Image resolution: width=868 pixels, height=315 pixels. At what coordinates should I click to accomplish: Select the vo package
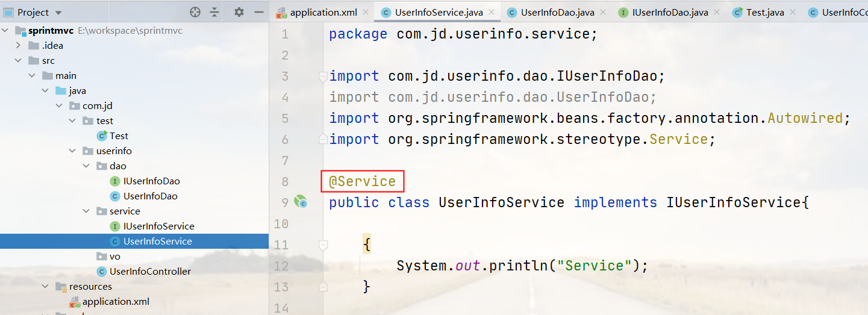click(x=114, y=257)
